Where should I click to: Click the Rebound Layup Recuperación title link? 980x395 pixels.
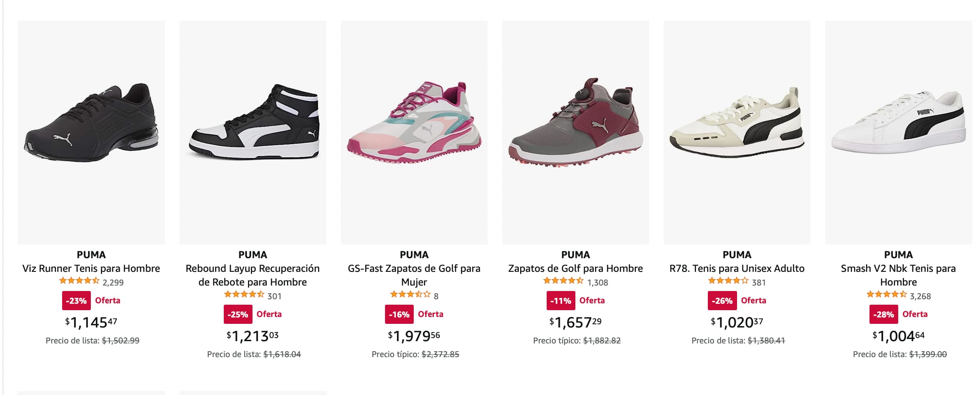tap(252, 275)
